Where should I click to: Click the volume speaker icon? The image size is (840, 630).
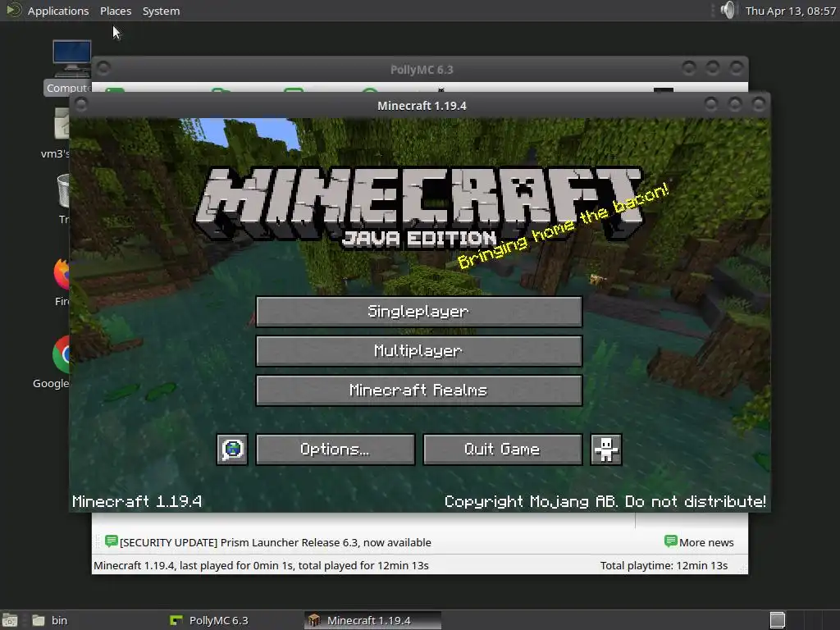click(728, 10)
